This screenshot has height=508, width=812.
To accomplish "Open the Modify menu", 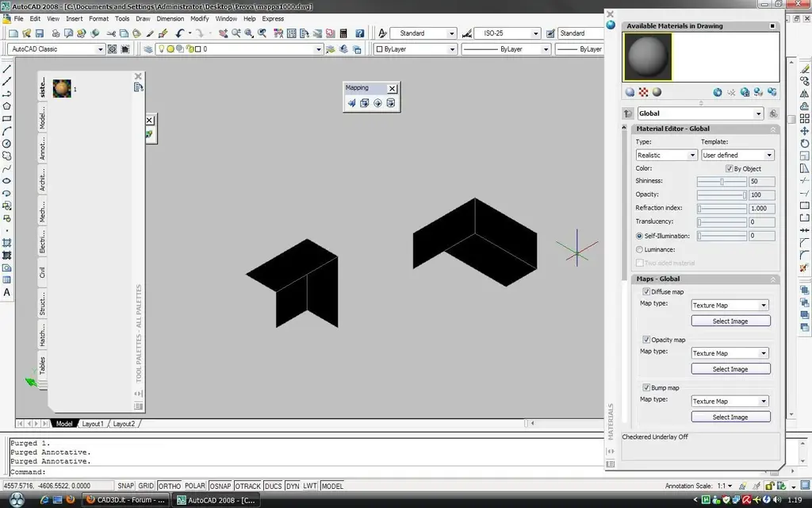I will [x=199, y=19].
